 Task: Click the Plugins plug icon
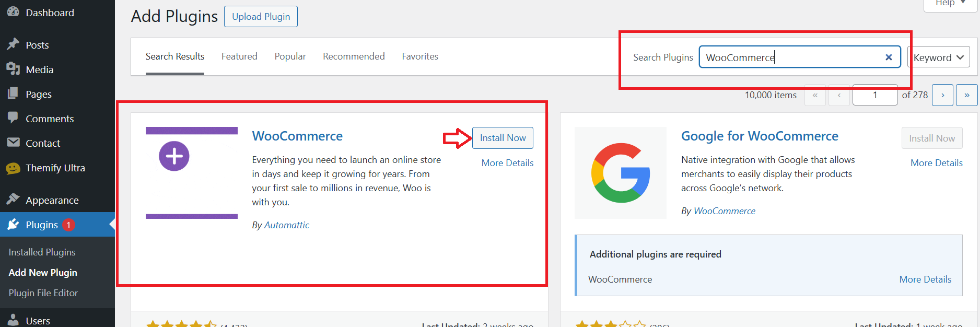13,224
